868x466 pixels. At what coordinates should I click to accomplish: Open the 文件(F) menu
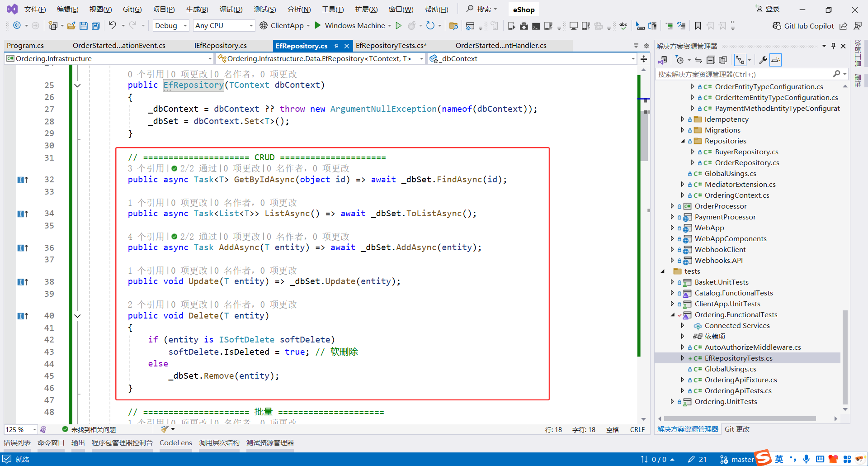click(x=35, y=10)
